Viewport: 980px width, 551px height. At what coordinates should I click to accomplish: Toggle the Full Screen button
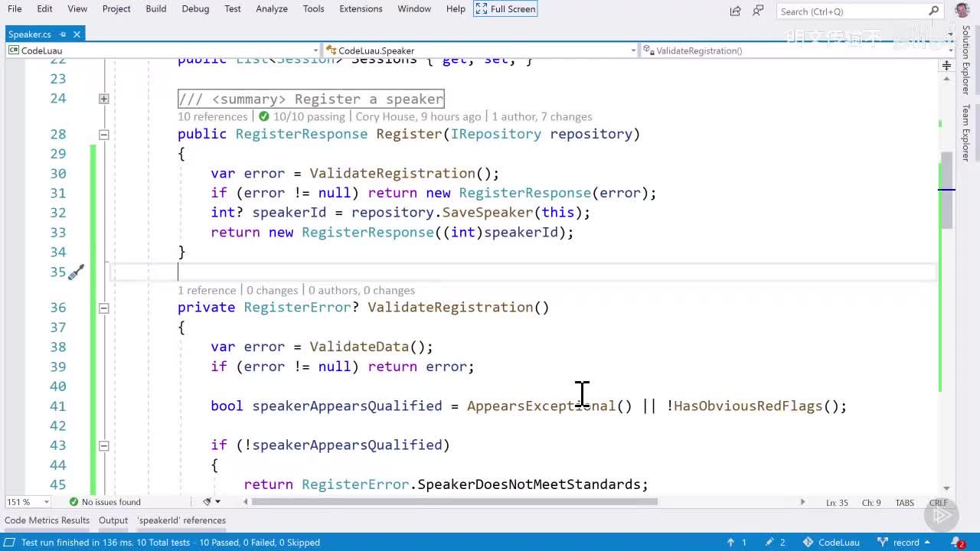506,8
